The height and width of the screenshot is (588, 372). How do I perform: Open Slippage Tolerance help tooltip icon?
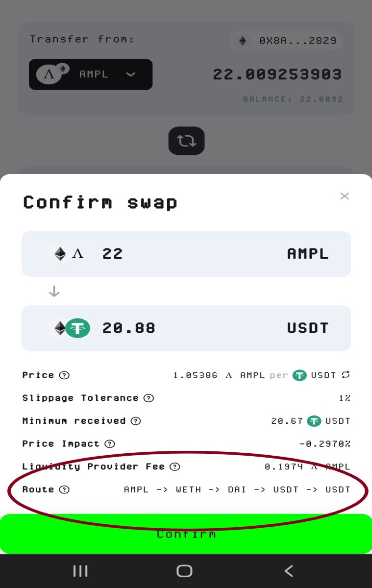point(149,398)
